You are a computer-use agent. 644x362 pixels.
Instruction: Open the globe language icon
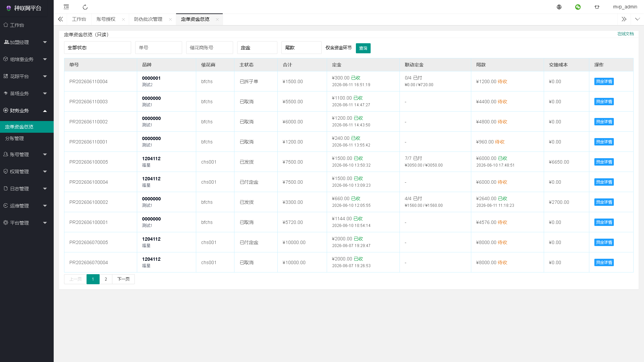click(559, 7)
